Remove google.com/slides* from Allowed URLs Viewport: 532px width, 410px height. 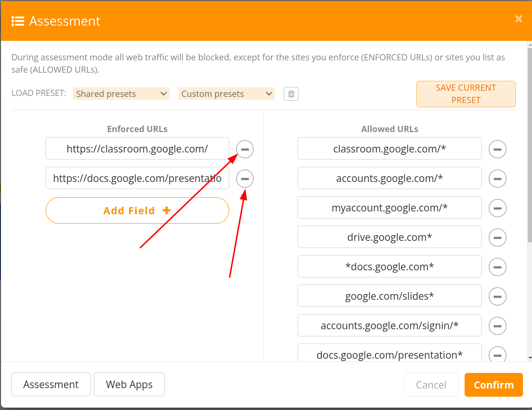(497, 296)
